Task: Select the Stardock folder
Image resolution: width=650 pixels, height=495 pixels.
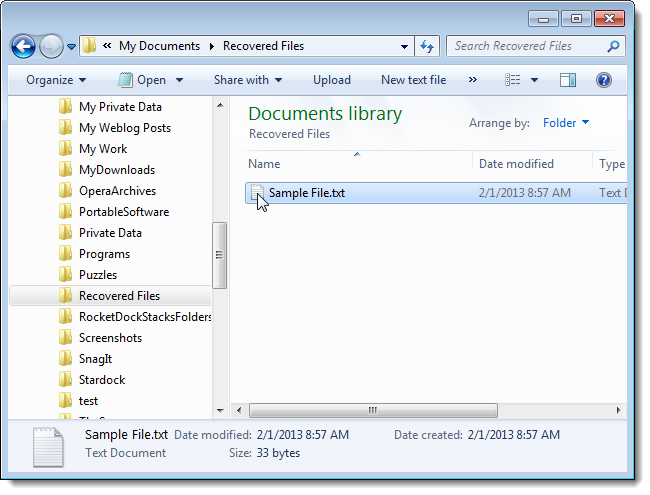Action: coord(102,380)
